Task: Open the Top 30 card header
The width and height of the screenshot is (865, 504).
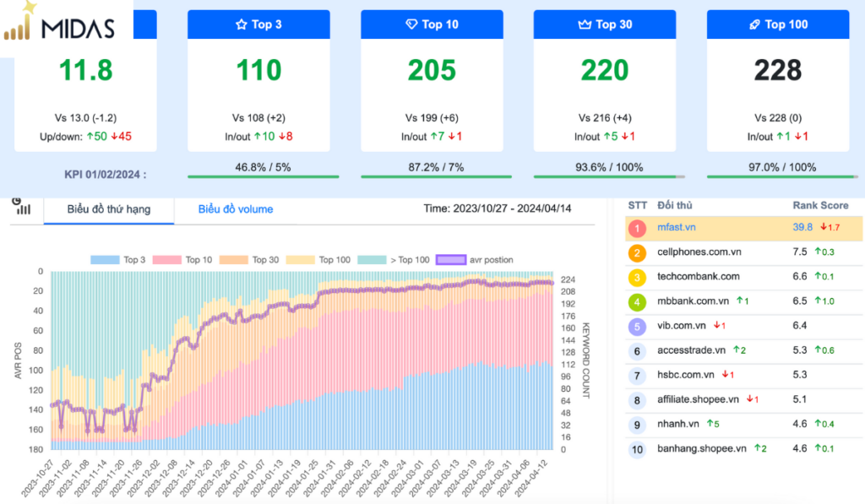Action: pos(605,24)
